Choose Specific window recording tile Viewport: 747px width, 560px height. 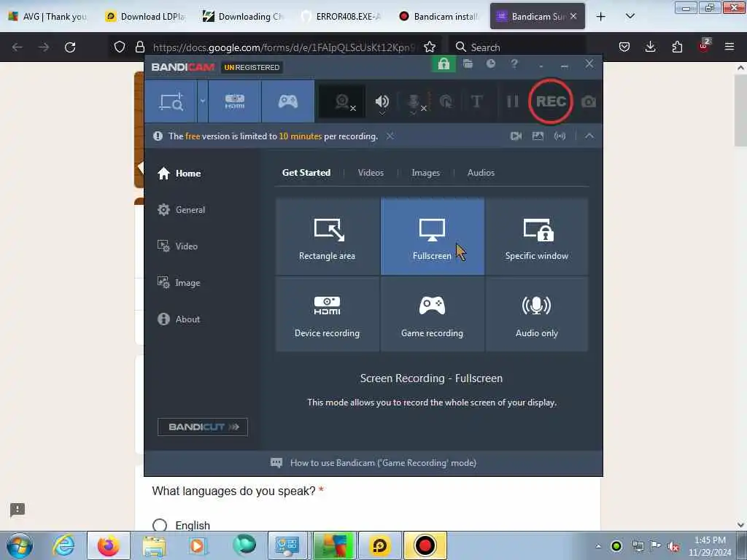tap(537, 237)
